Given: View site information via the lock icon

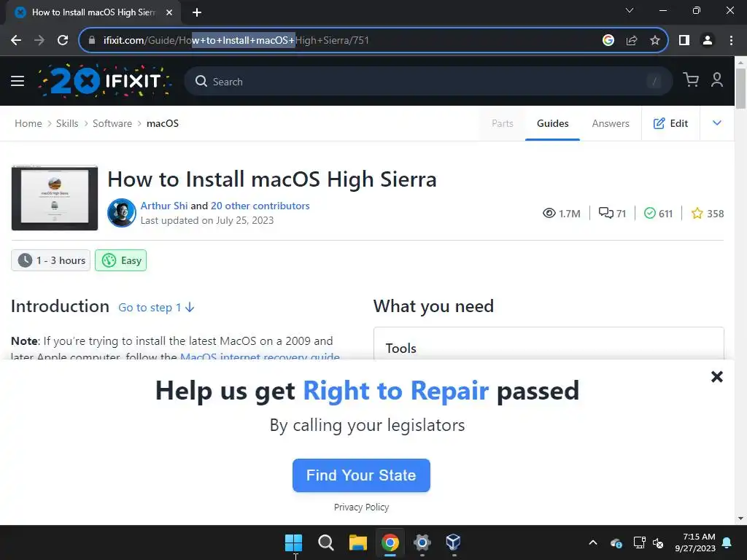Looking at the screenshot, I should pos(92,41).
